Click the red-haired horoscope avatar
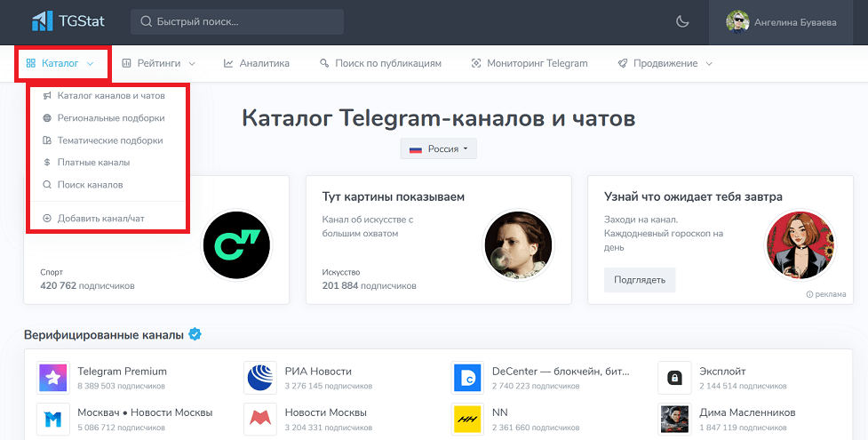The width and height of the screenshot is (868, 440). pyautogui.click(x=800, y=244)
